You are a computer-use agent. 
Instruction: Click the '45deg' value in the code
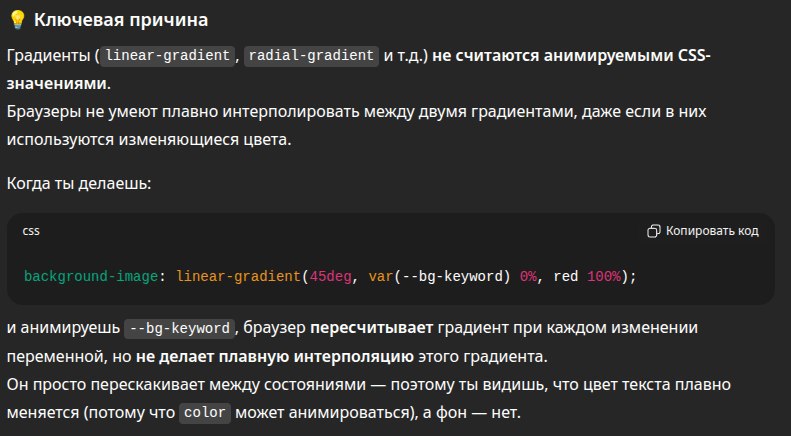(330, 277)
